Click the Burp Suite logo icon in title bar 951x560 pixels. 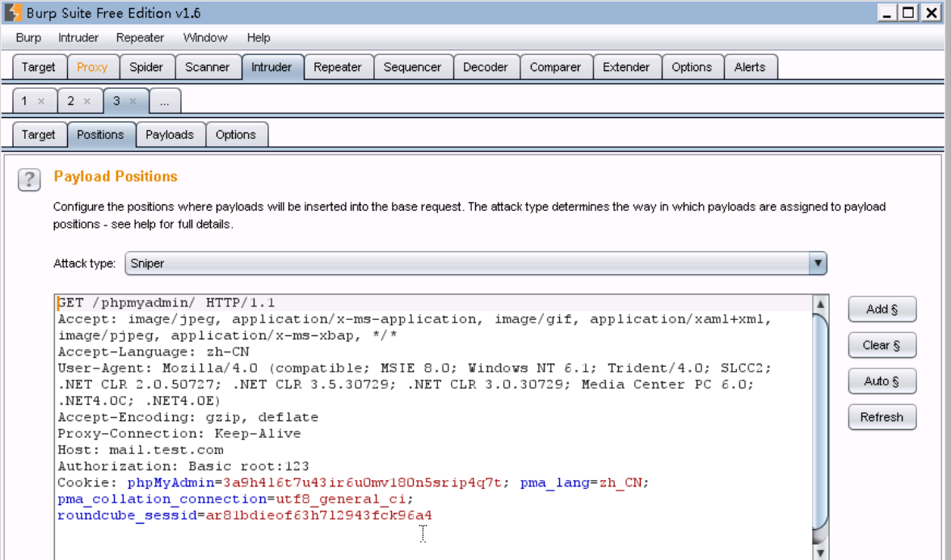point(13,12)
